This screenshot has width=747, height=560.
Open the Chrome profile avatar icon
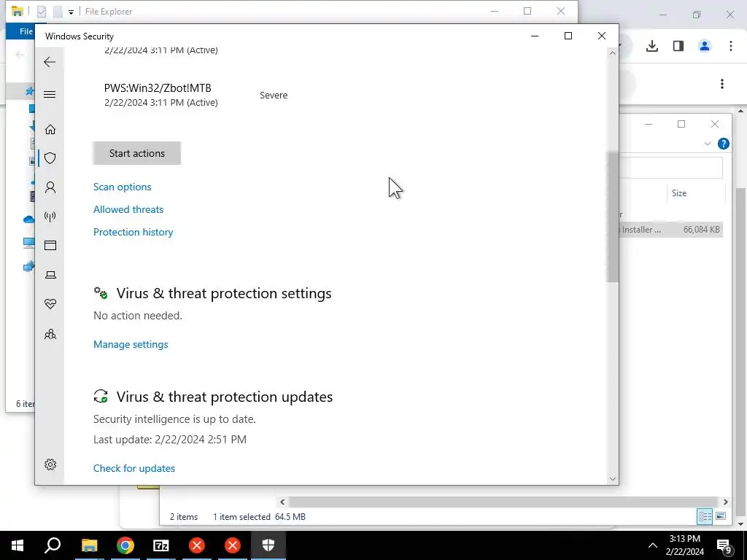click(x=705, y=46)
